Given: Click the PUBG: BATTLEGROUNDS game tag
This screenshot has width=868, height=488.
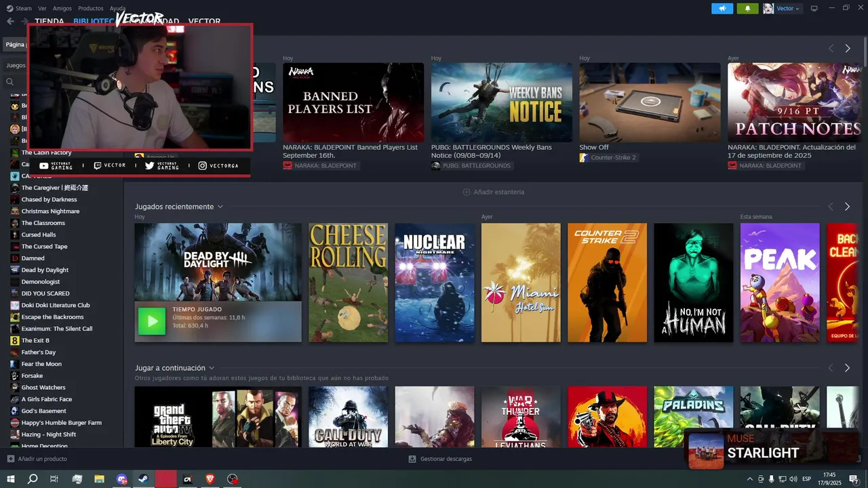Looking at the screenshot, I should pos(472,165).
